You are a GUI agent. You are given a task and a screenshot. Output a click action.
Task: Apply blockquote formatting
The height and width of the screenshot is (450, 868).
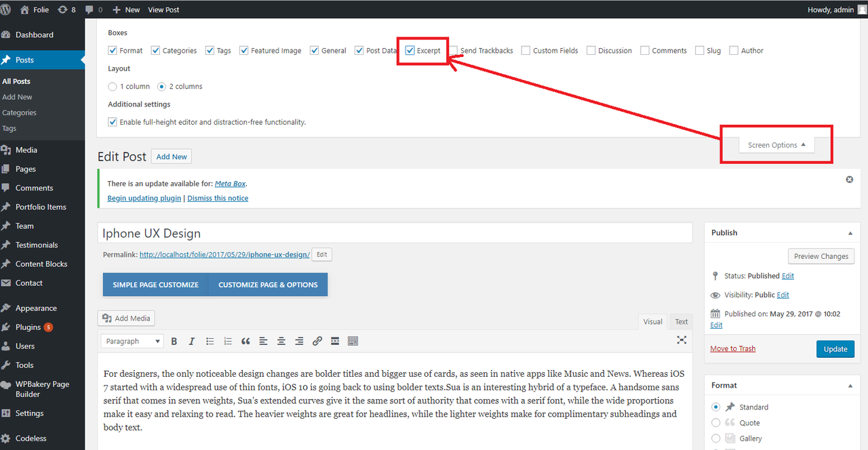coord(245,341)
